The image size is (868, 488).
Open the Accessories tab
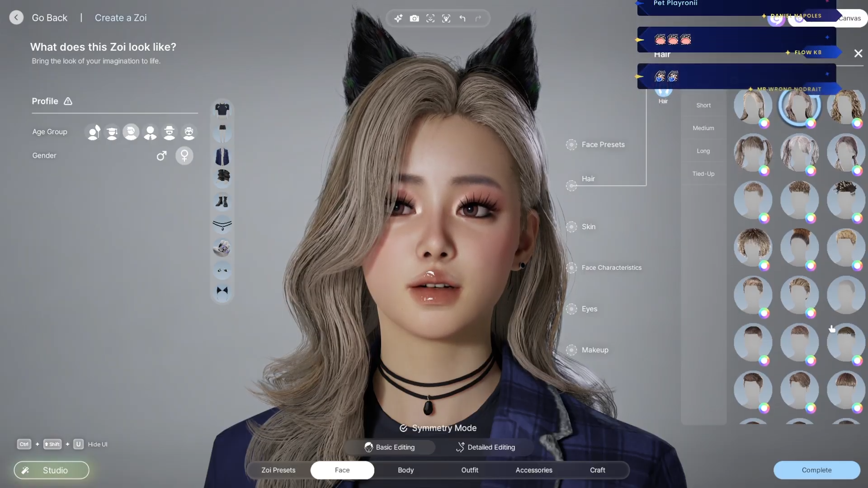pos(534,470)
